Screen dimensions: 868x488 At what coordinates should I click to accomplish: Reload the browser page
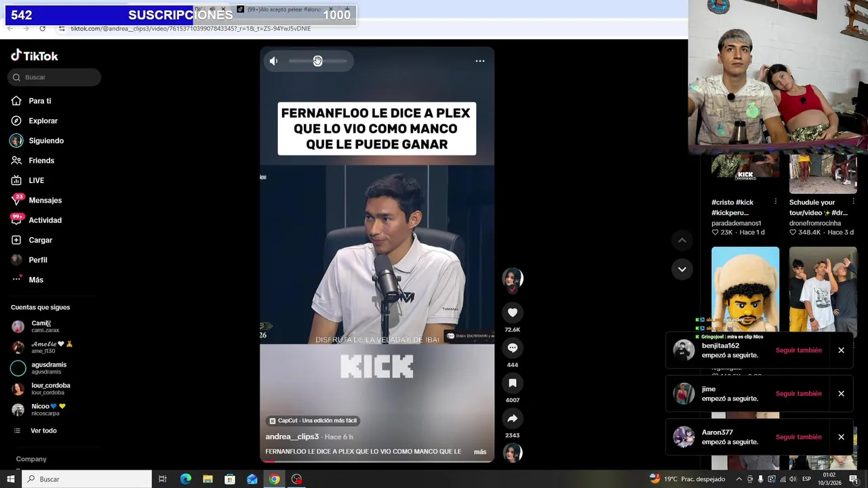click(42, 28)
